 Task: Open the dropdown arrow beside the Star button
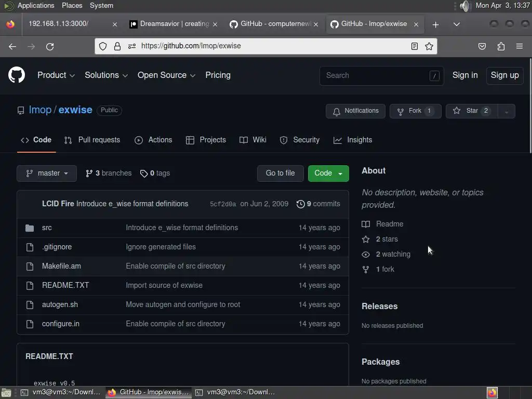click(506, 111)
